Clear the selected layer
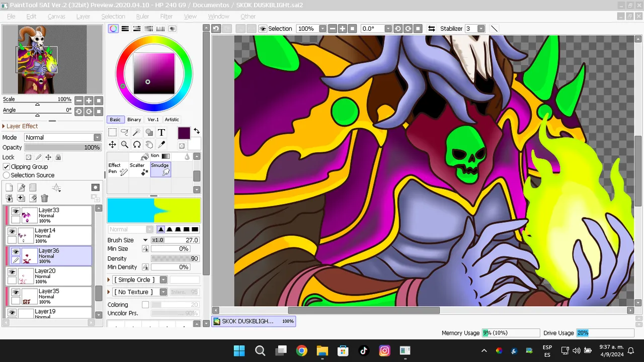The height and width of the screenshot is (362, 644). (33, 199)
